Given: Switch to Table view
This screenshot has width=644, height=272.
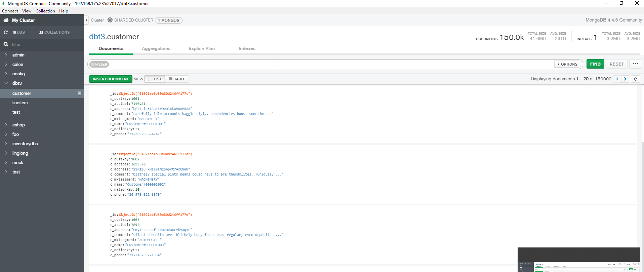Looking at the screenshot, I should (177, 79).
